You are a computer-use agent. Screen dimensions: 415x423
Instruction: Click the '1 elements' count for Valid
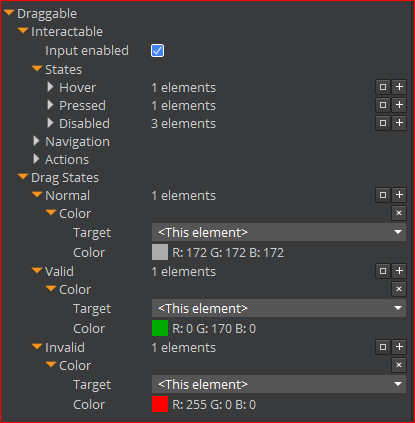[183, 272]
